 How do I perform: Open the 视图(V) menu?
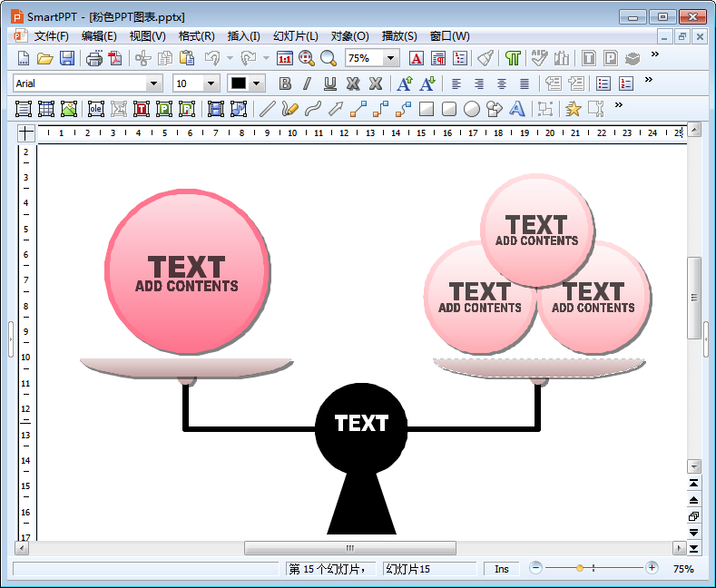point(147,36)
